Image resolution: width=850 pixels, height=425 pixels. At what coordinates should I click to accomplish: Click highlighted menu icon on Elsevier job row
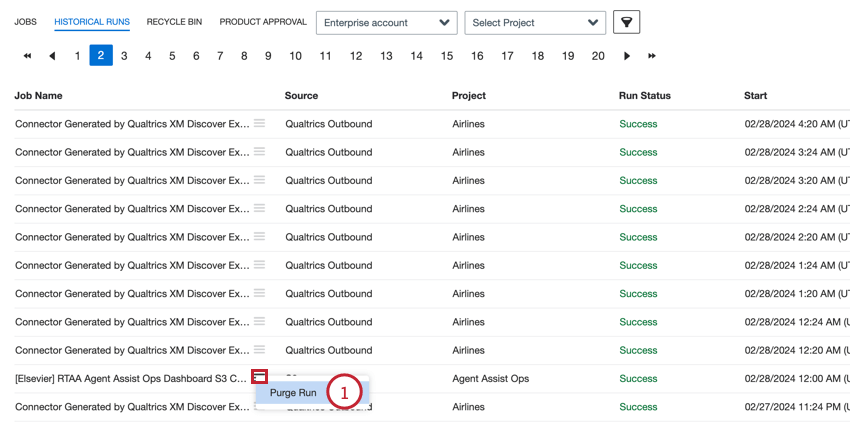[260, 376]
